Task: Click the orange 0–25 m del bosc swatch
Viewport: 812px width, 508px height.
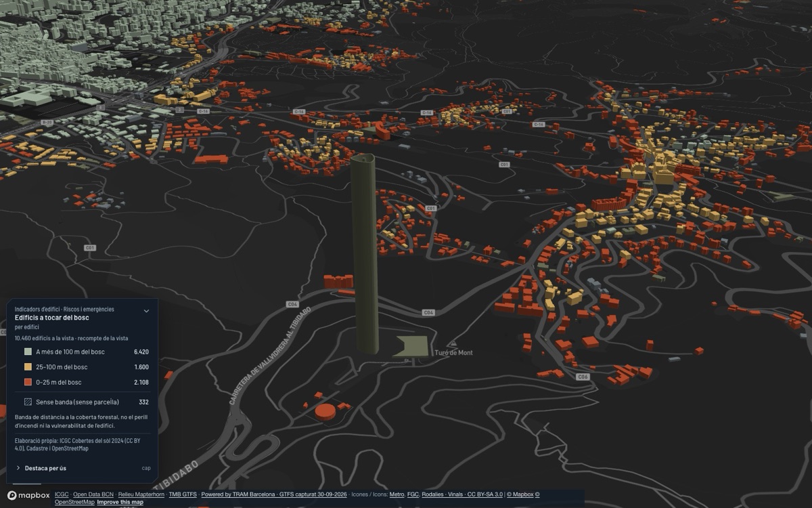Action: pyautogui.click(x=28, y=382)
